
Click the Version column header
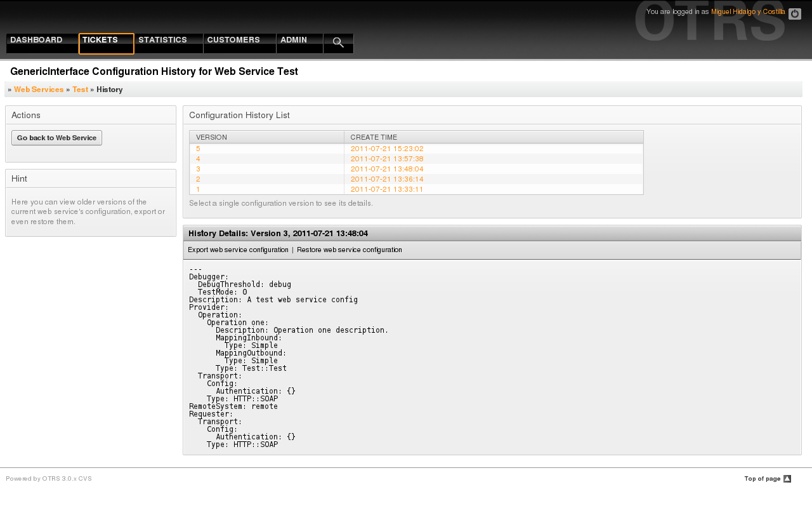point(211,137)
